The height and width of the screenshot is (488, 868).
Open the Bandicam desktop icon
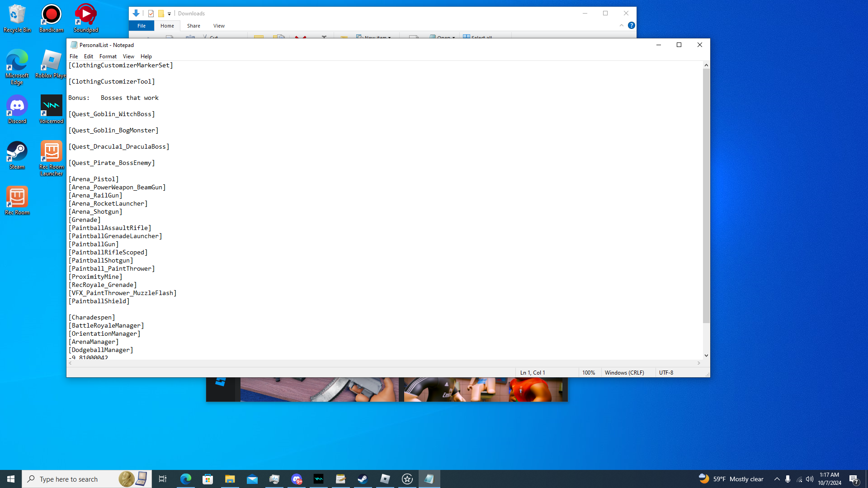tap(51, 18)
